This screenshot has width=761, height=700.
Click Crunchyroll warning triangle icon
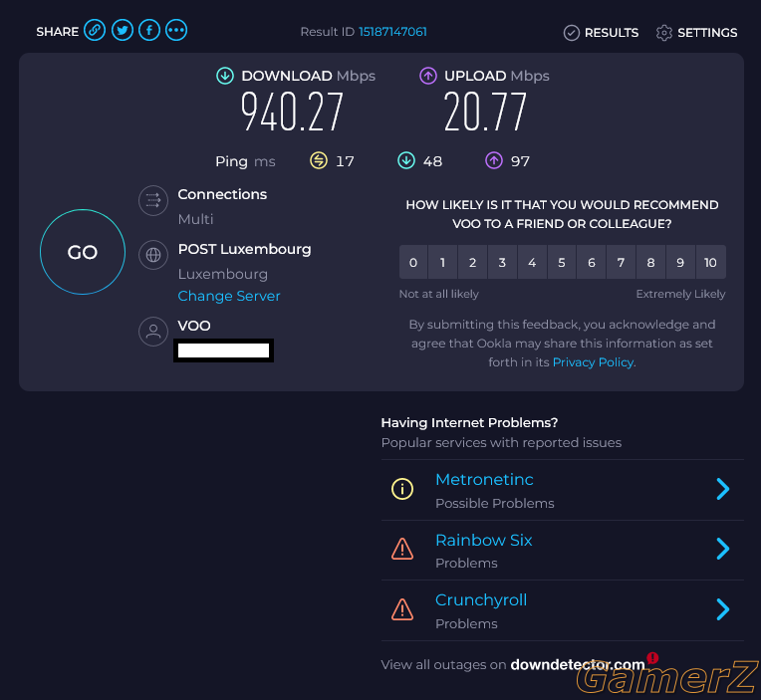402,609
